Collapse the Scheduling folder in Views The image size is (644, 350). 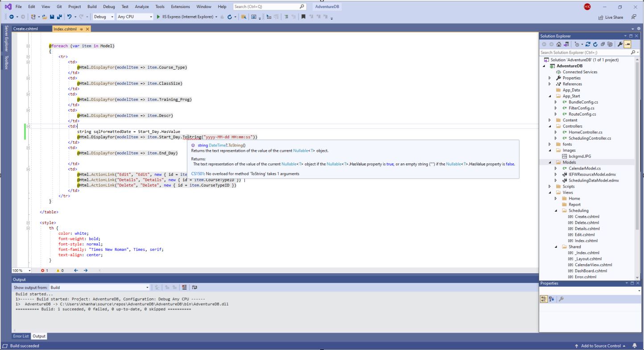tap(556, 211)
